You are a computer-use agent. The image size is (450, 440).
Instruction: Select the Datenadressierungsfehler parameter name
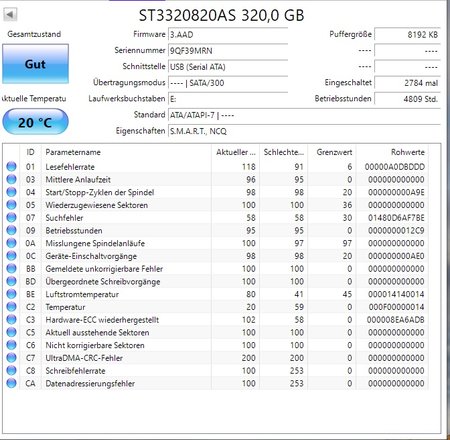click(x=90, y=383)
